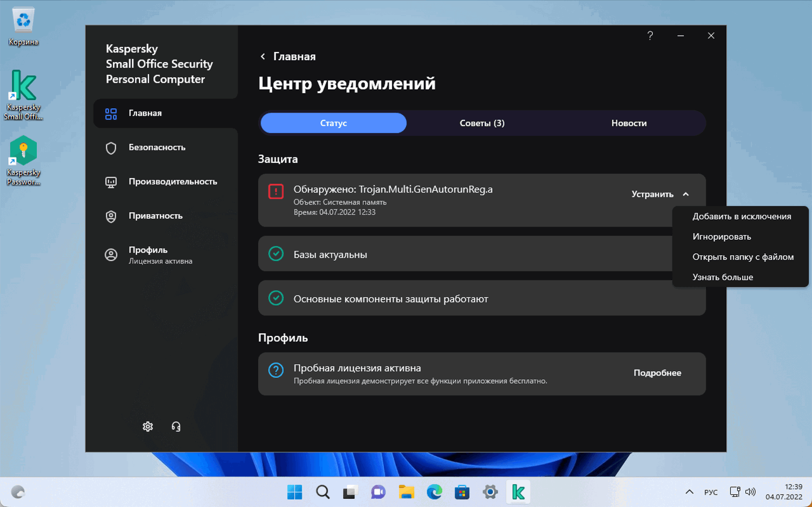812x507 pixels.
Task: Collapse the Устранить dropdown chevron
Action: (x=686, y=194)
